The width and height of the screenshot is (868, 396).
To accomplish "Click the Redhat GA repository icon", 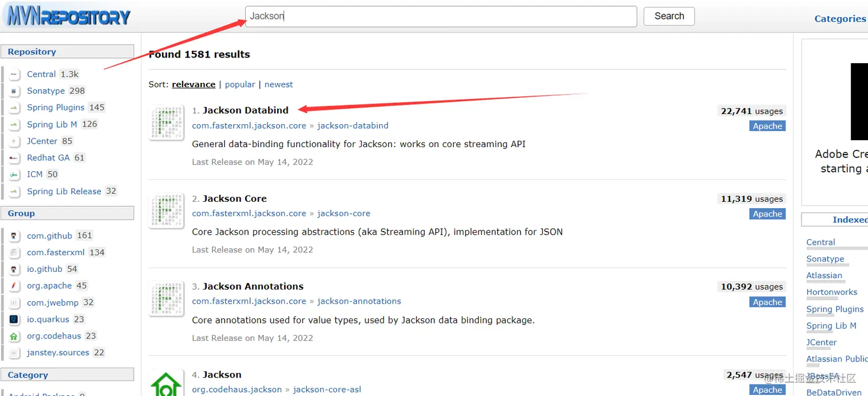I will click(x=14, y=157).
